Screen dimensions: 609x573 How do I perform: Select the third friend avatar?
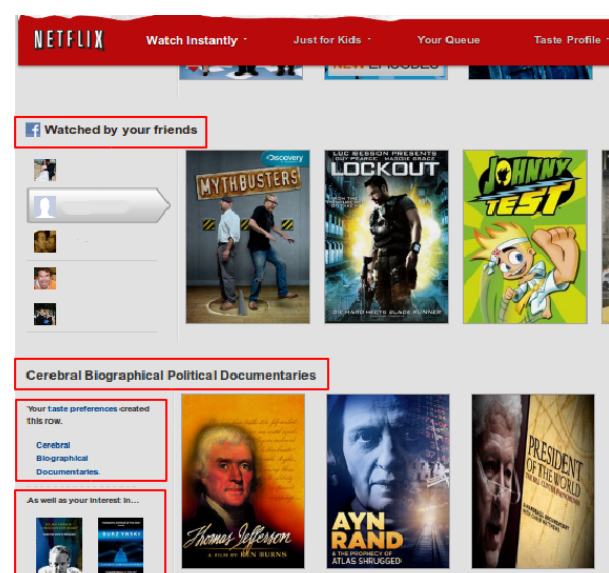click(44, 241)
